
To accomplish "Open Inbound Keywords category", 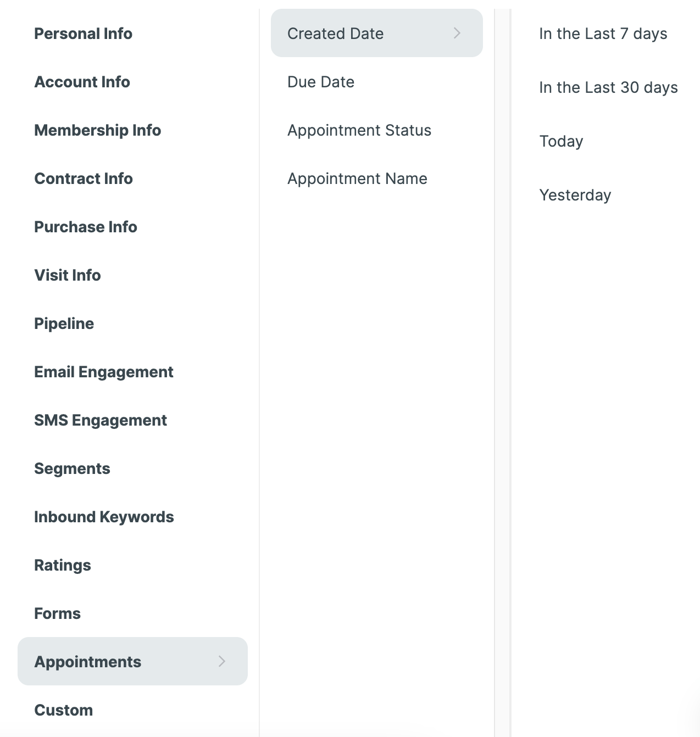I will click(x=104, y=517).
